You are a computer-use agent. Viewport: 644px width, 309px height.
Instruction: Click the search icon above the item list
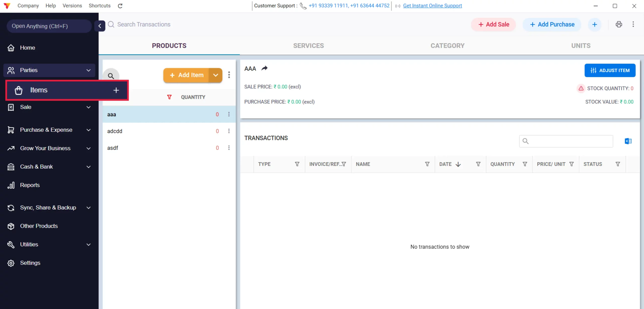(x=111, y=76)
